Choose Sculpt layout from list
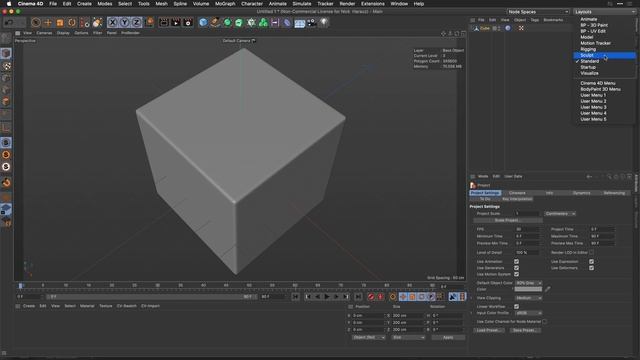Image resolution: width=640 pixels, height=360 pixels. pos(604,55)
